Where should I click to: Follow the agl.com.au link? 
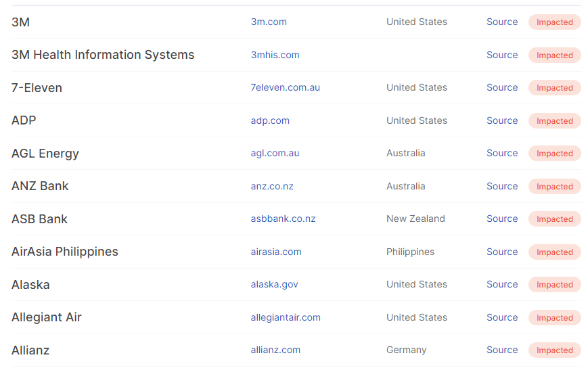point(275,153)
